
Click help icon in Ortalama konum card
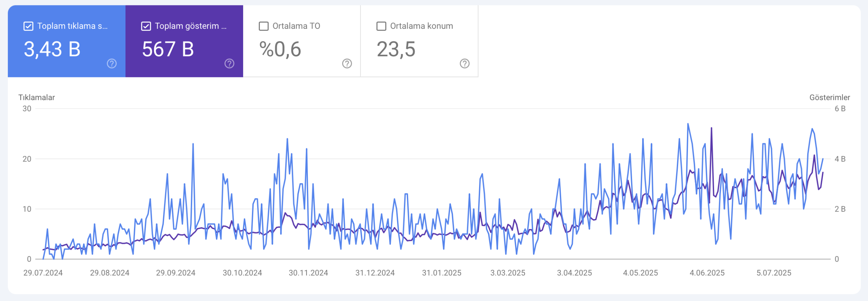coord(465,63)
